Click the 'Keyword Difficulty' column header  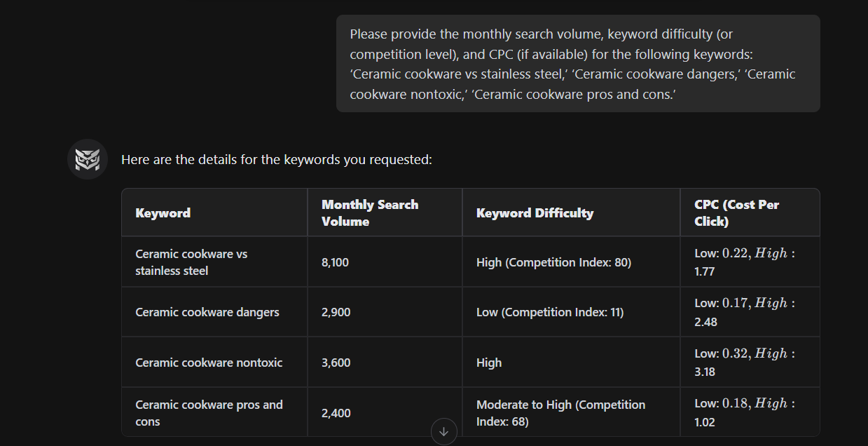tap(535, 212)
